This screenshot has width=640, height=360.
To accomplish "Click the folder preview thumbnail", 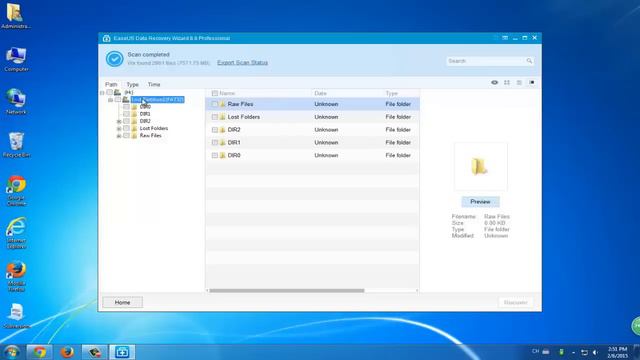I will pos(481,167).
